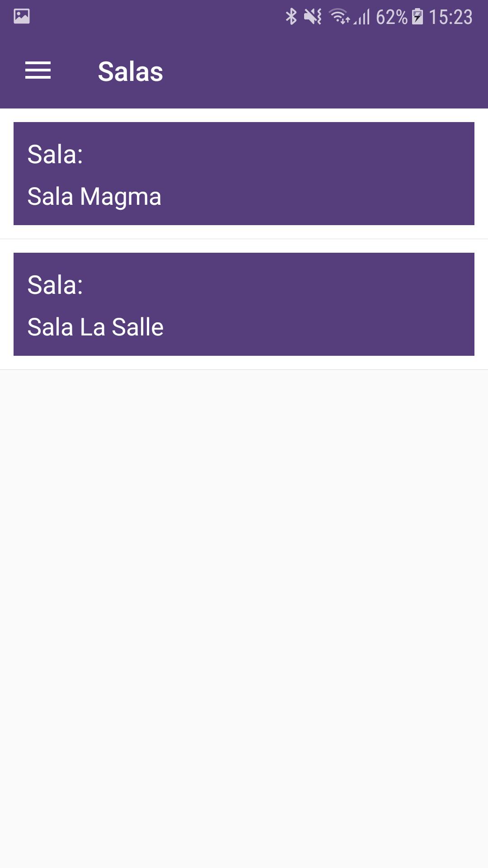Tap the image notification icon in status bar

coord(22,16)
